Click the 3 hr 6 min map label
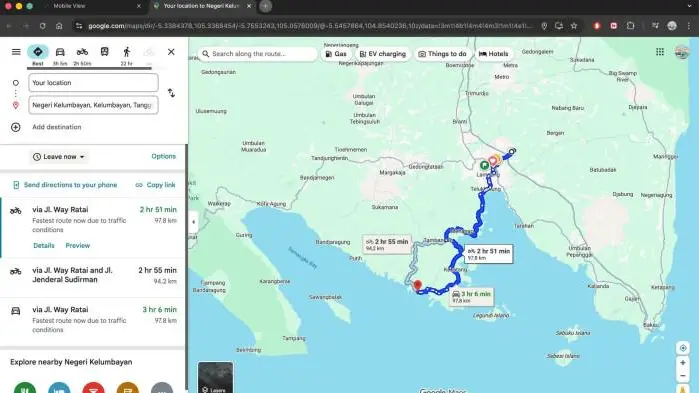The image size is (699, 393). (x=471, y=296)
